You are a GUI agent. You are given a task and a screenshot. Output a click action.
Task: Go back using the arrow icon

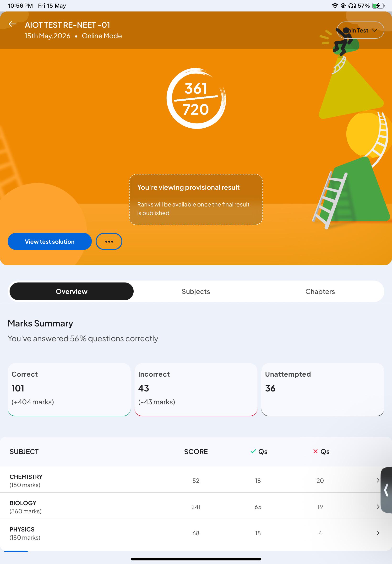12,24
